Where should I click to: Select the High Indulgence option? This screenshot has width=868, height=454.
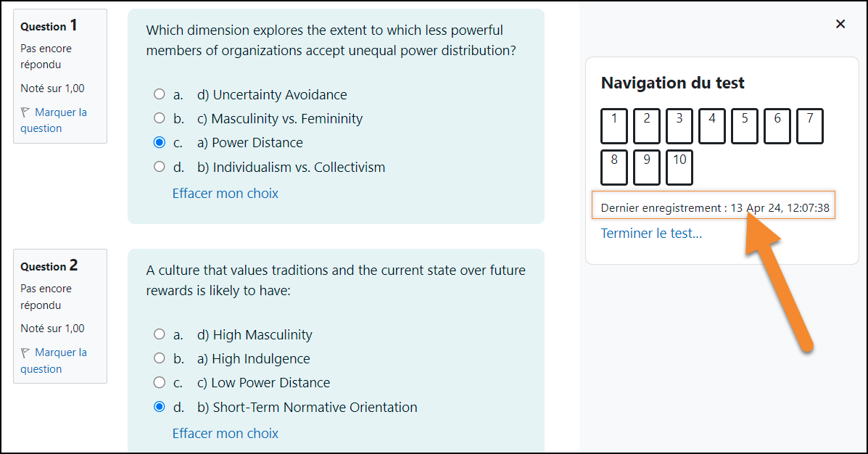[x=160, y=358]
